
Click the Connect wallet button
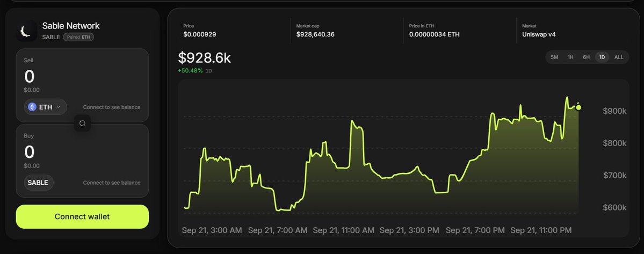click(x=82, y=216)
